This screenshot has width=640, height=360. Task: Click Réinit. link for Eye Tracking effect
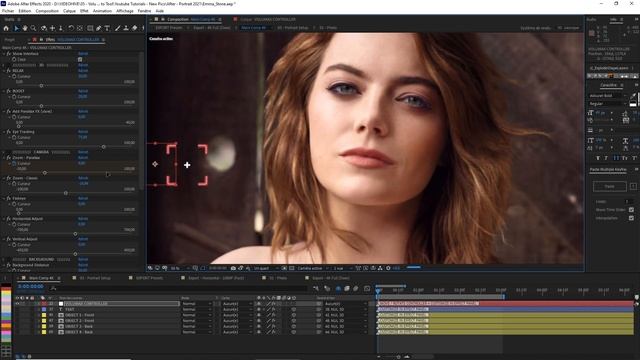pos(83,132)
